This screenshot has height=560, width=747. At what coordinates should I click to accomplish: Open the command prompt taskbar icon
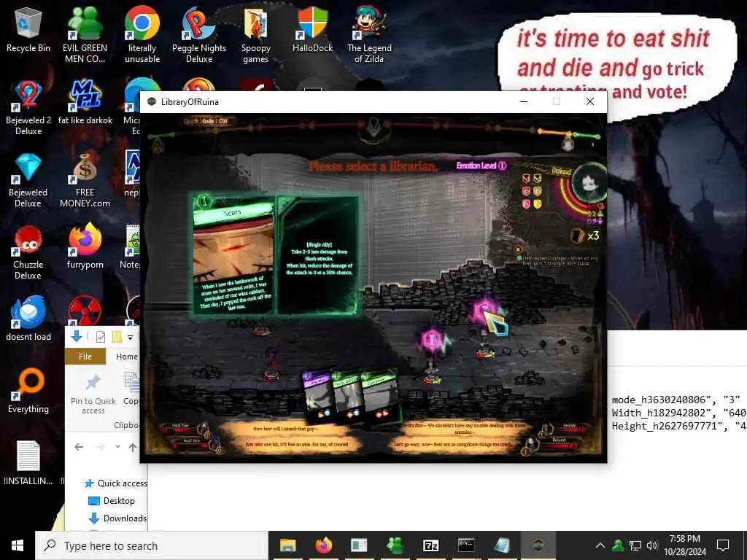pyautogui.click(x=466, y=545)
